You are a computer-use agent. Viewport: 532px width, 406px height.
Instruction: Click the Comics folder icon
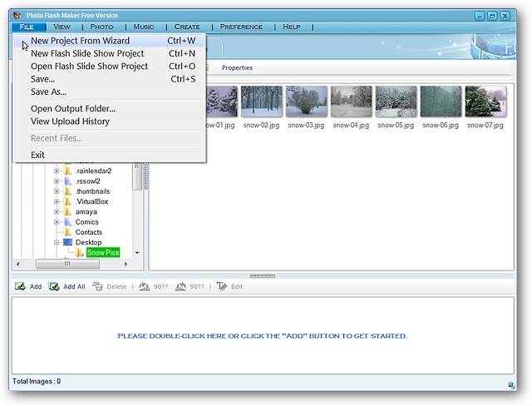(x=68, y=221)
